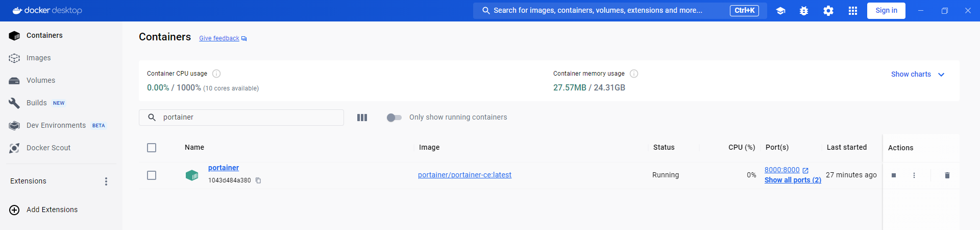Open the Settings gear icon
This screenshot has width=980, height=230.
click(x=828, y=11)
